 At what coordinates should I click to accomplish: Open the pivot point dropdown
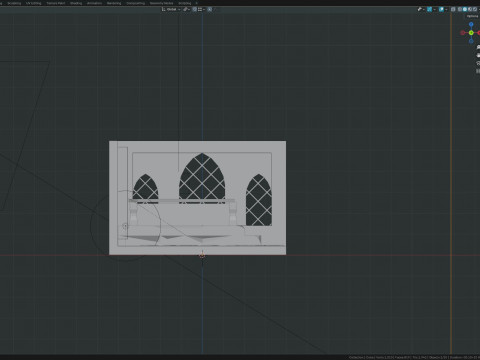point(186,9)
